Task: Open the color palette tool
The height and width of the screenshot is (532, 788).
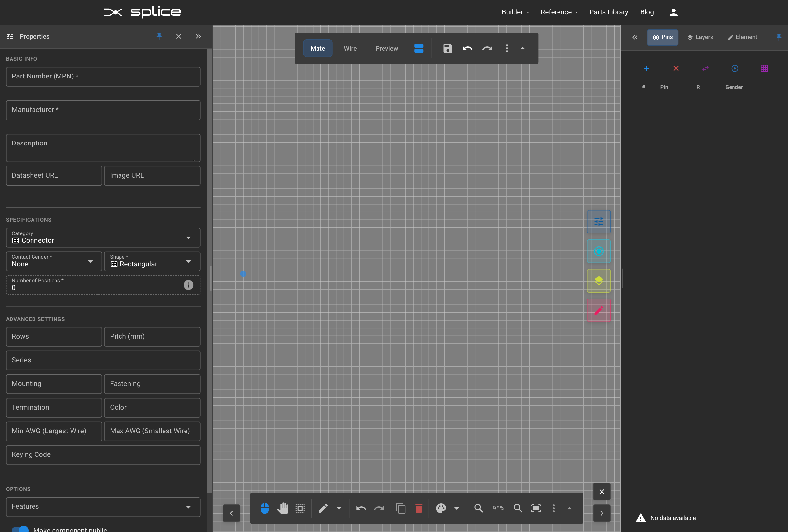Action: click(x=441, y=508)
